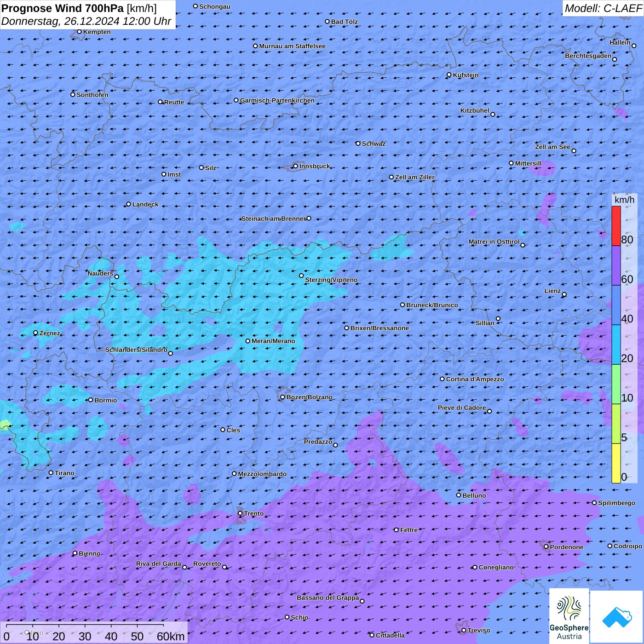Select the Kufstein city marker circle
This screenshot has height=644, width=644.
[x=449, y=75]
